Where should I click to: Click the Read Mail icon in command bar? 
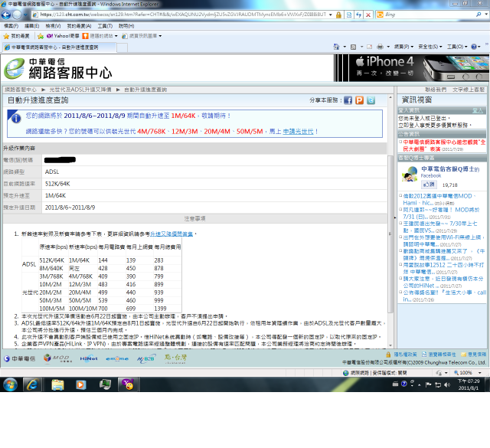coord(369,47)
